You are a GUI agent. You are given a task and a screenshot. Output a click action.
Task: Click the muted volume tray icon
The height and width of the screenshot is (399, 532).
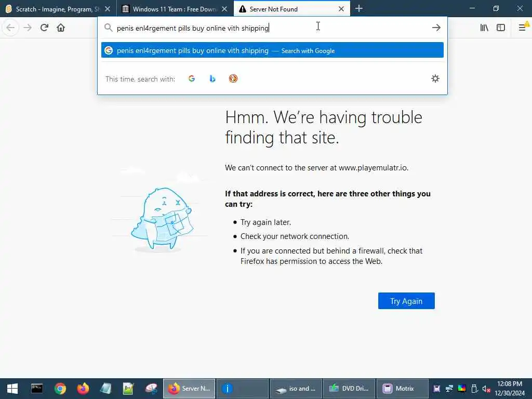tap(486, 389)
